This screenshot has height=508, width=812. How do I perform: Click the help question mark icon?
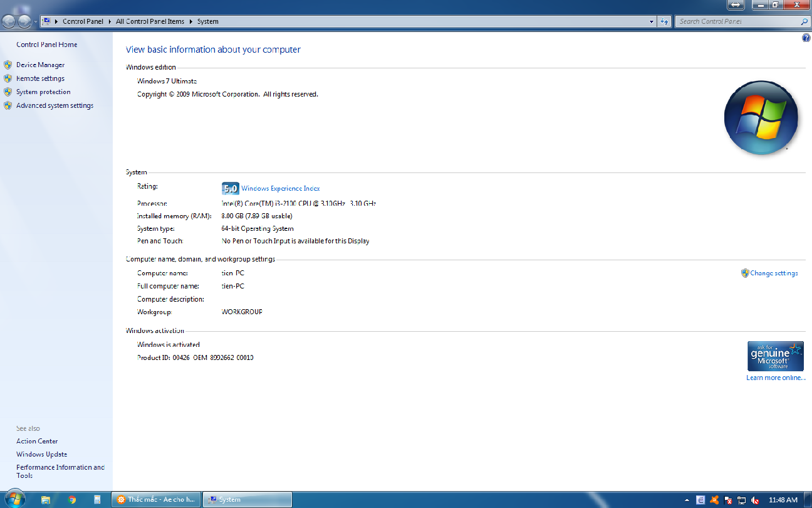click(806, 38)
